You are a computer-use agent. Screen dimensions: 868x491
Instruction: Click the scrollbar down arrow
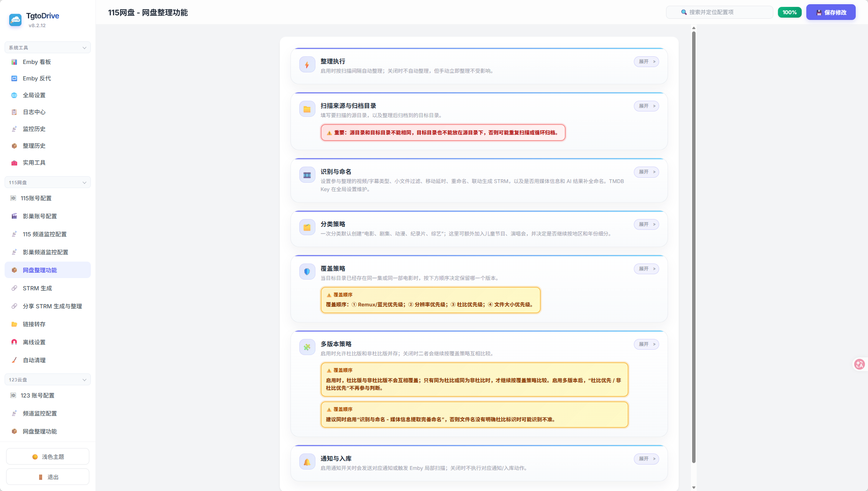point(694,488)
